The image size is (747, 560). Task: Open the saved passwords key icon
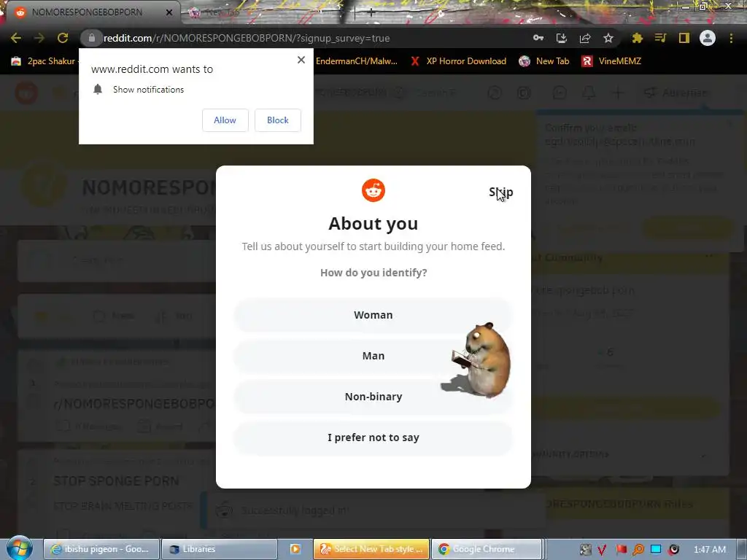click(538, 38)
